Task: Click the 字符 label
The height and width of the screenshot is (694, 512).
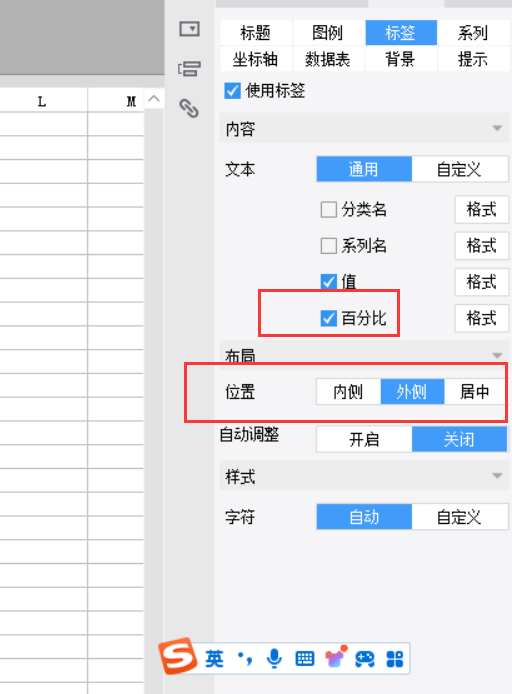Action: click(240, 517)
